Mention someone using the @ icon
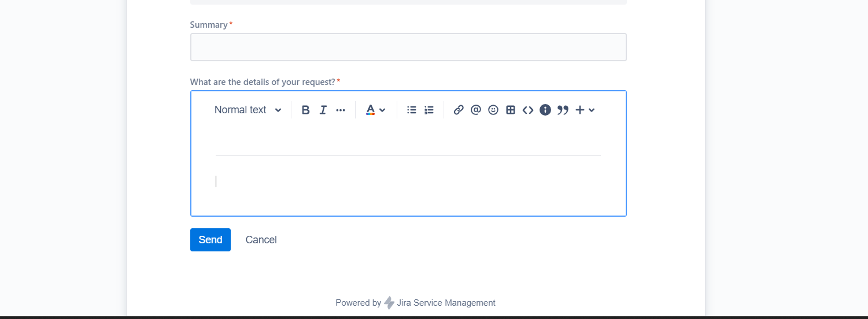The width and height of the screenshot is (868, 319). pos(476,110)
